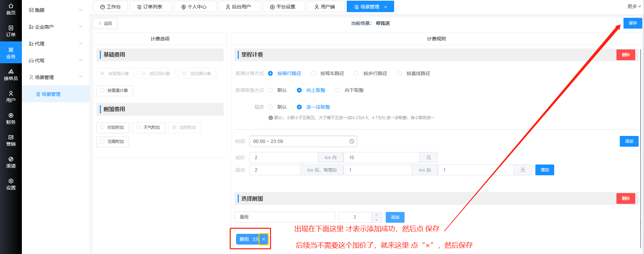The image size is (644, 254).
Task: Select 向下取整 rounding option
Action: tap(350, 90)
